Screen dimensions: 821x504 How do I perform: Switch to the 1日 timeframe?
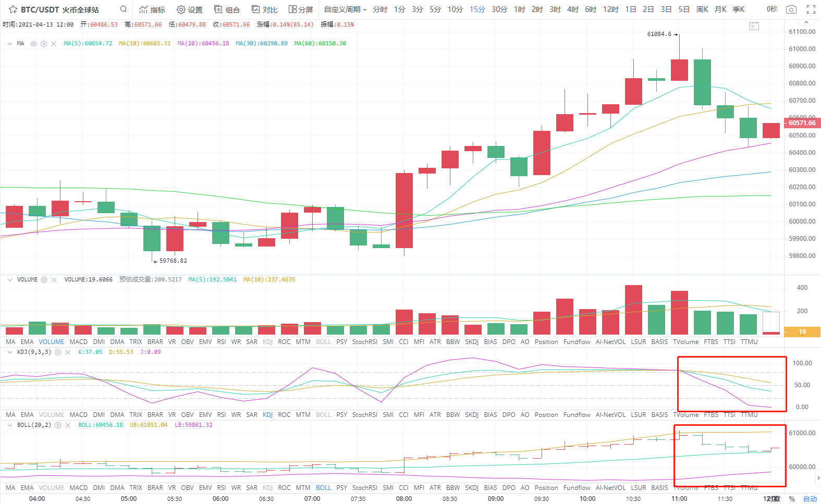coord(631,9)
